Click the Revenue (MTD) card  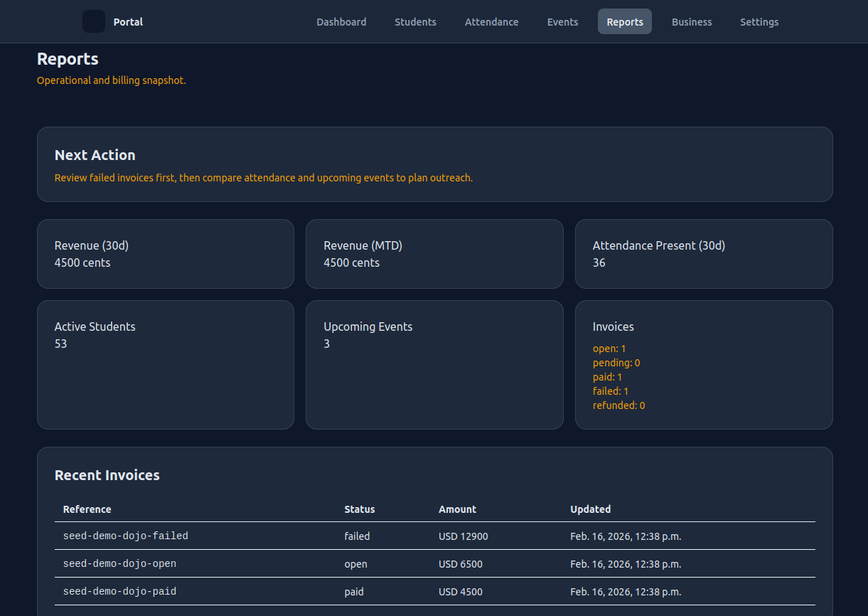point(434,254)
